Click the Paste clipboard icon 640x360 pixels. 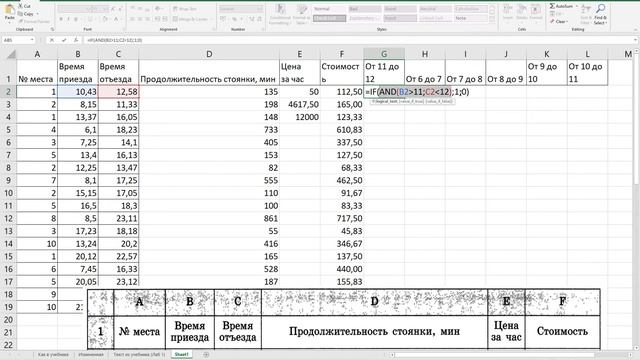pos(9,9)
